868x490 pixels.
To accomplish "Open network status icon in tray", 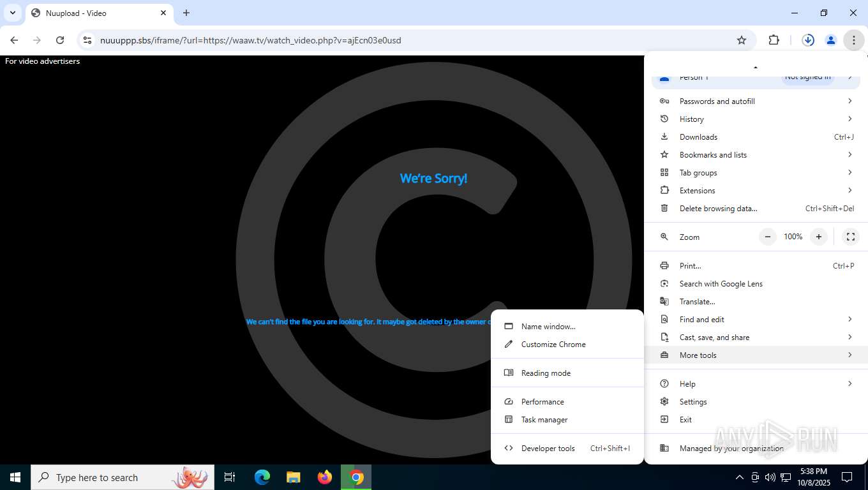I will coord(786,477).
